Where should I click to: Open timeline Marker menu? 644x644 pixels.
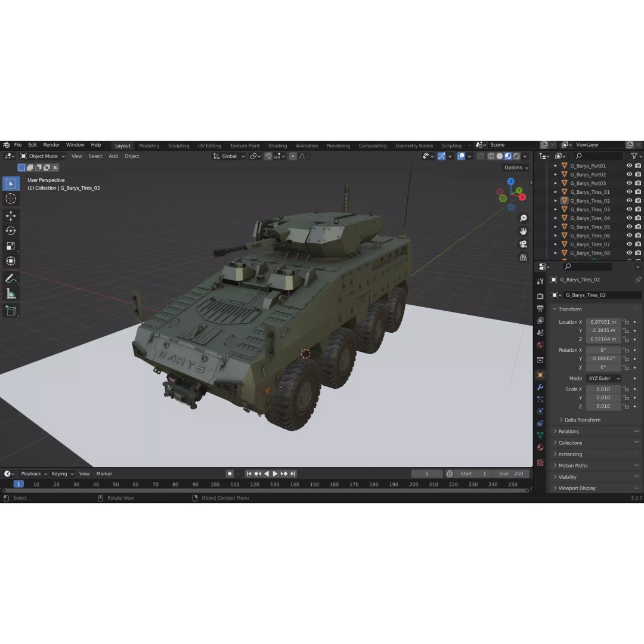pyautogui.click(x=104, y=473)
